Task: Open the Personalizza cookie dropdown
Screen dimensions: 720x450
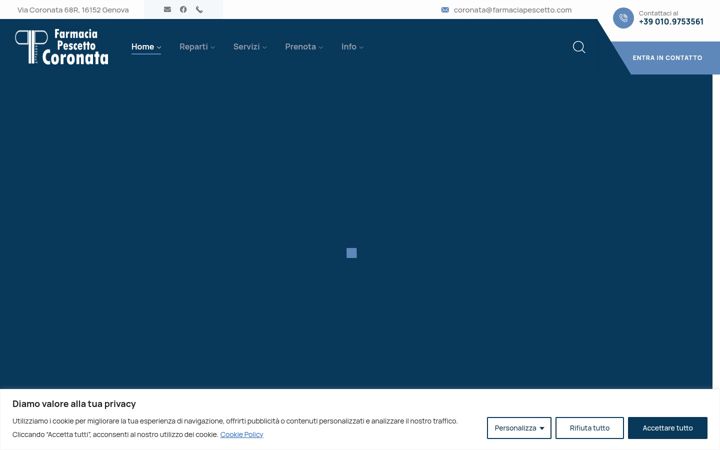Action: point(519,428)
